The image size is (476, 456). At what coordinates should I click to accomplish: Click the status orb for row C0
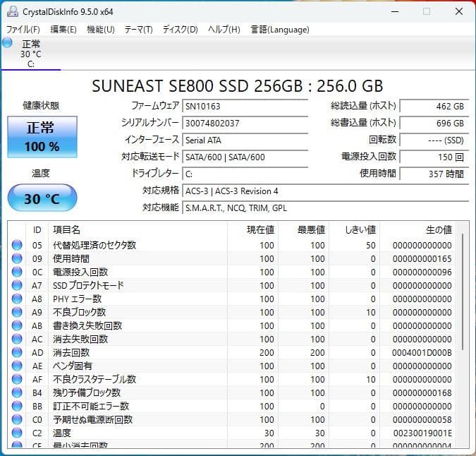coord(17,419)
